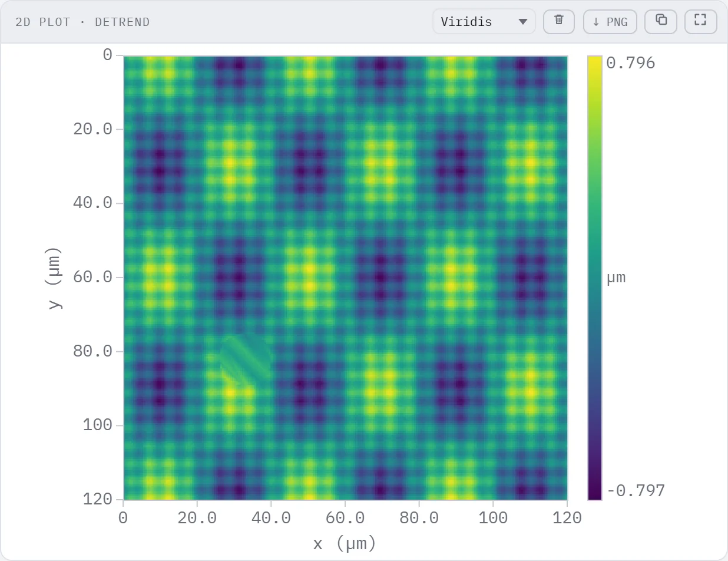
Task: Download the plot as PNG
Action: coord(610,22)
